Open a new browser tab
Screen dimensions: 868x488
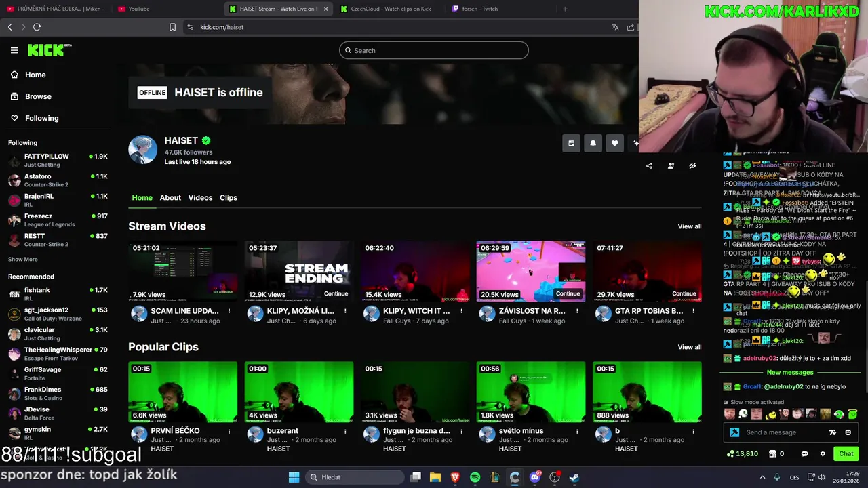[x=565, y=9]
